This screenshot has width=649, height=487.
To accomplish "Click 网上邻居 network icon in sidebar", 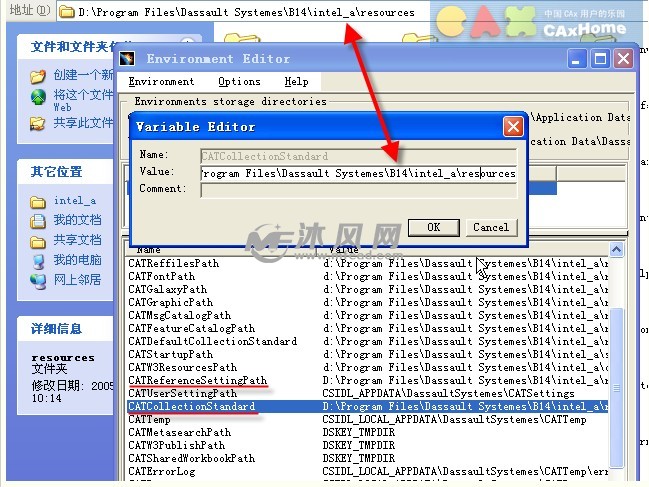I will coord(38,280).
